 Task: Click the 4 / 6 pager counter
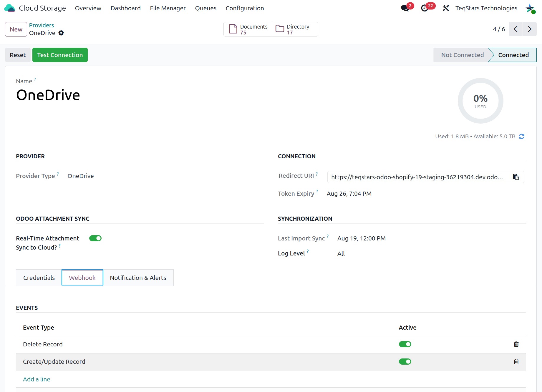coord(499,29)
